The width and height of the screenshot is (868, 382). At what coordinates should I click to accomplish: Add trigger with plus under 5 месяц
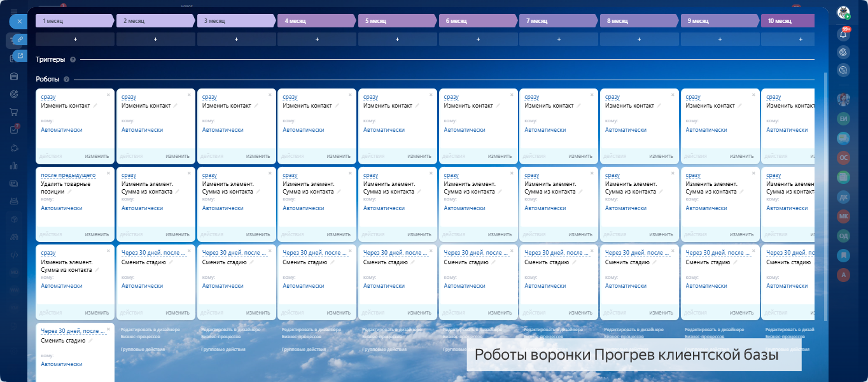398,39
